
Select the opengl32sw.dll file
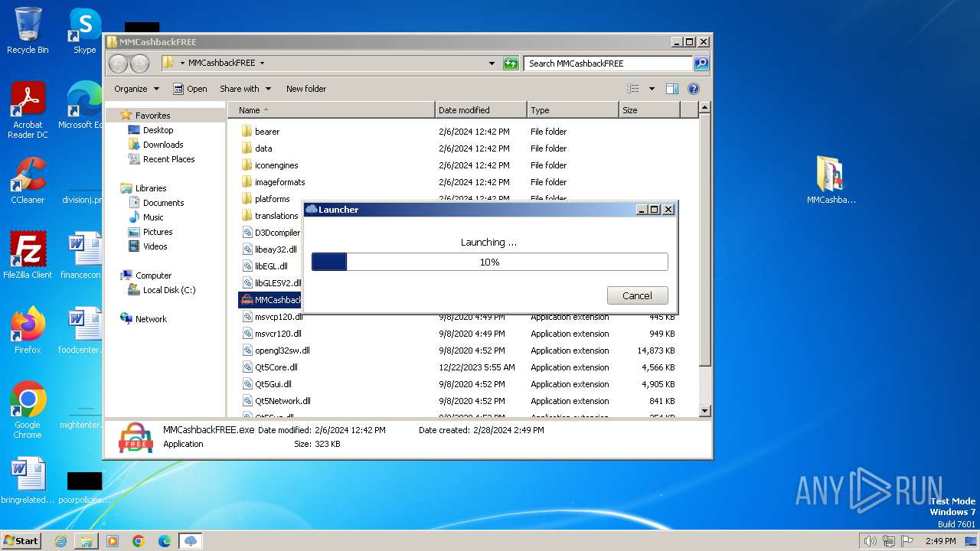coord(282,350)
